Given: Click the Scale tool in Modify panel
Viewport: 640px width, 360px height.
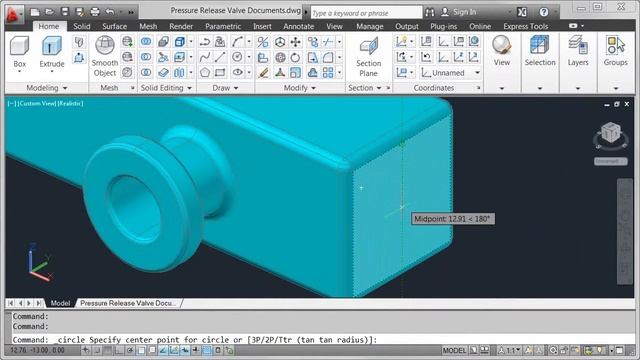Looking at the screenshot, I should [296, 73].
